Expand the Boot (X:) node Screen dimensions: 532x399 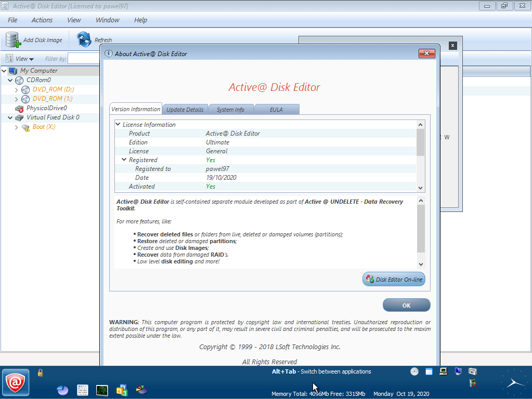(16, 127)
